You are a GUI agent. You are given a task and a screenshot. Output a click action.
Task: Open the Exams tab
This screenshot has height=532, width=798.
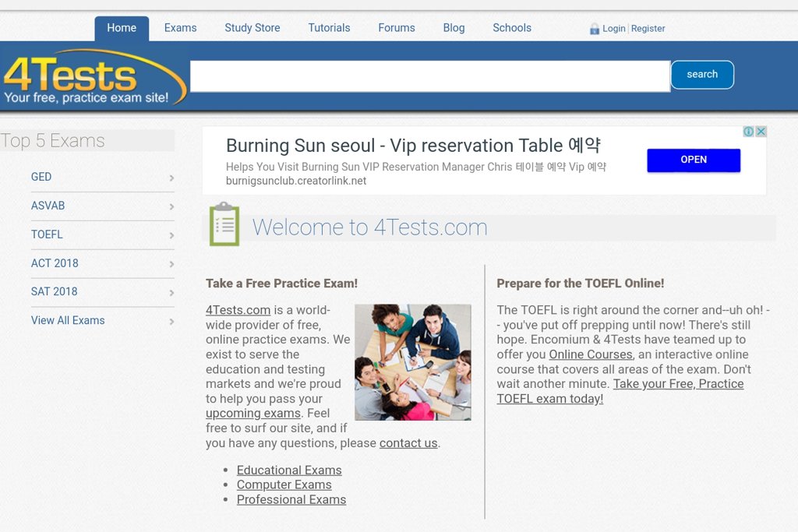click(180, 28)
